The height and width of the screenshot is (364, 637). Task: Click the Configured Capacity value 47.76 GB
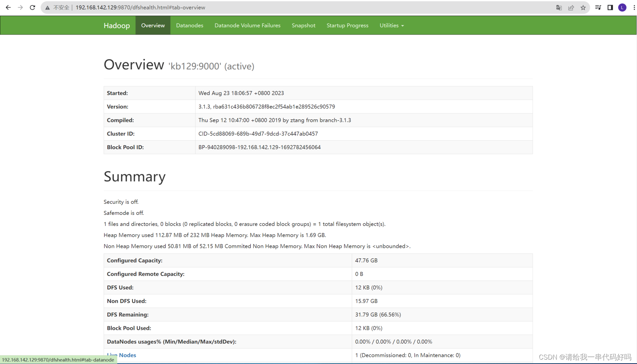coord(366,260)
